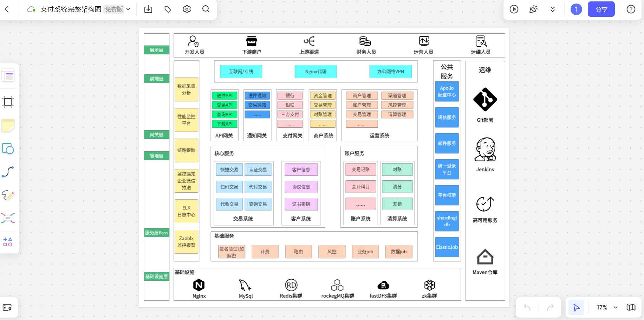Open the tag icon
The width and height of the screenshot is (644, 320).
(168, 9)
